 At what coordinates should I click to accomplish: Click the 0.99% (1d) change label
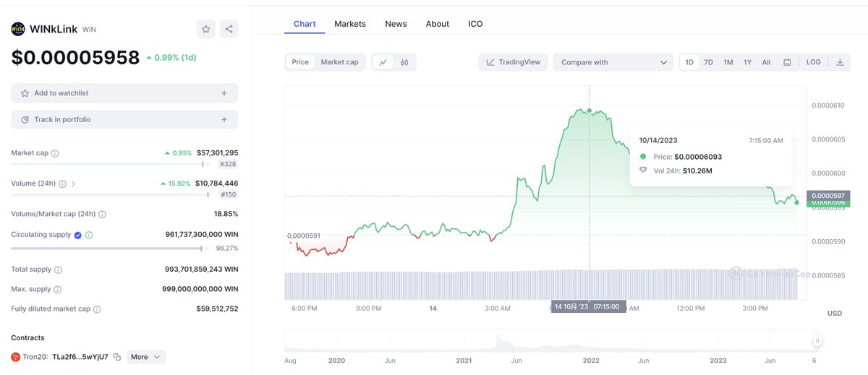pyautogui.click(x=171, y=57)
